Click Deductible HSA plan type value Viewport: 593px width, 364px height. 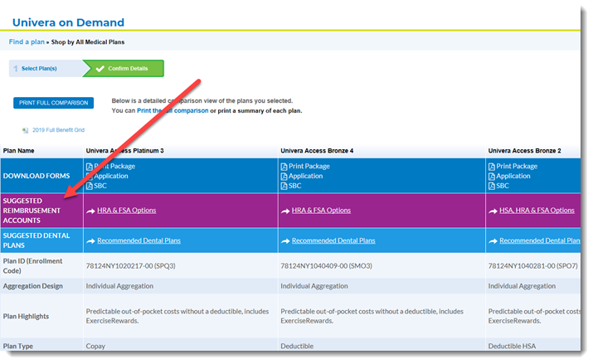512,347
